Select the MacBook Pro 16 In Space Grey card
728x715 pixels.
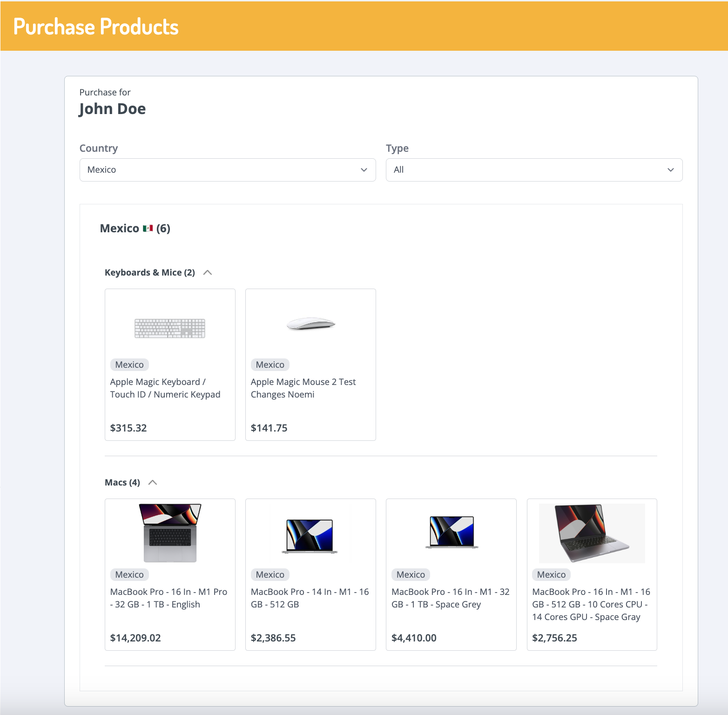pos(451,575)
